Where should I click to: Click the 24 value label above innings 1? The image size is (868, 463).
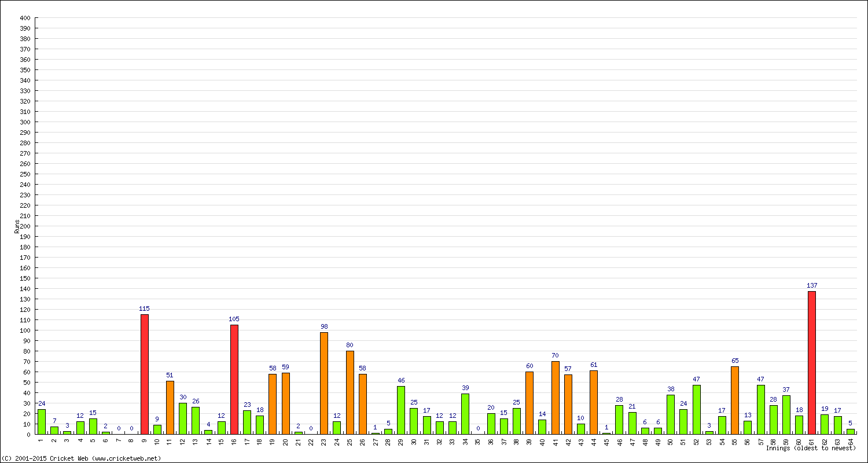[42, 403]
